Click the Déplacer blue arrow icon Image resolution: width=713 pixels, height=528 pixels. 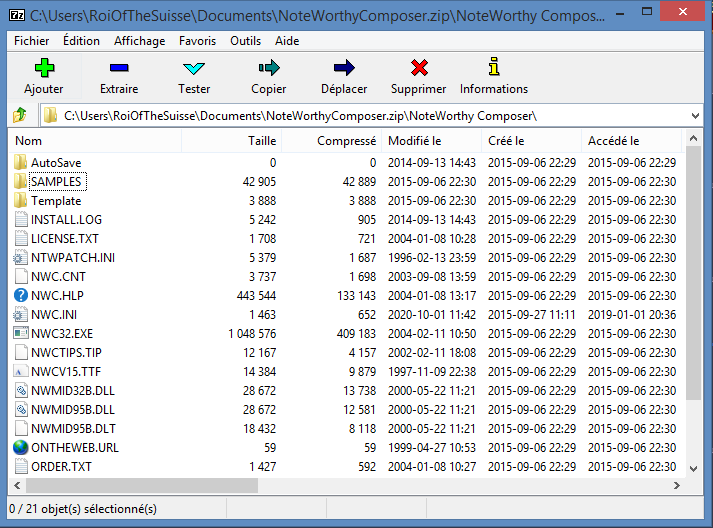[x=344, y=68]
